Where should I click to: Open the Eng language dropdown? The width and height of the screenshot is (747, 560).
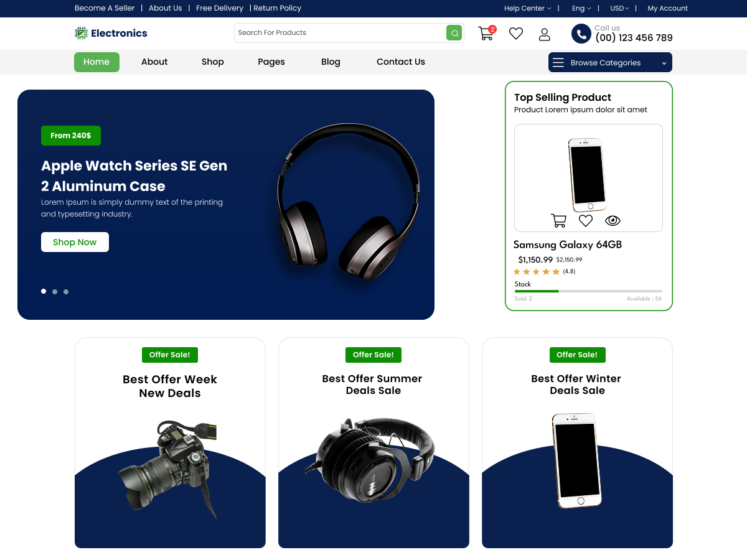(x=580, y=8)
